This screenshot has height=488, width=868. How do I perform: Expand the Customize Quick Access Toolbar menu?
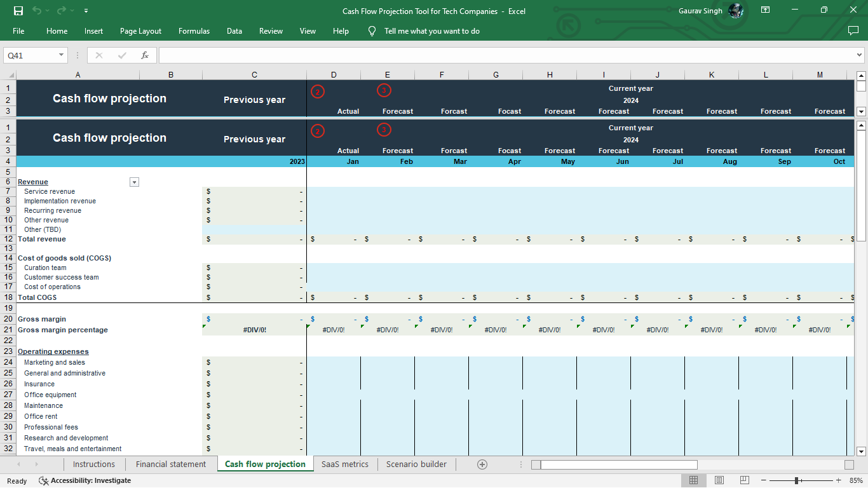click(86, 11)
